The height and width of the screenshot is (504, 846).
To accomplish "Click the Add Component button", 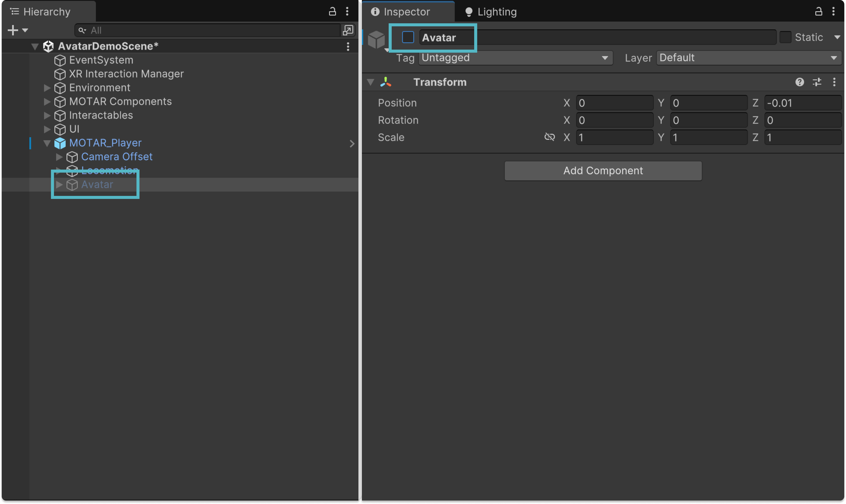I will 603,171.
